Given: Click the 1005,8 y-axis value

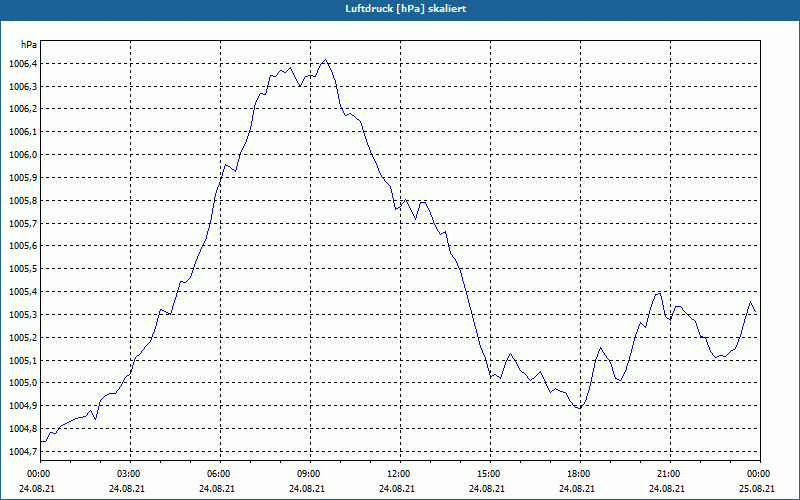Looking at the screenshot, I should (x=23, y=201).
